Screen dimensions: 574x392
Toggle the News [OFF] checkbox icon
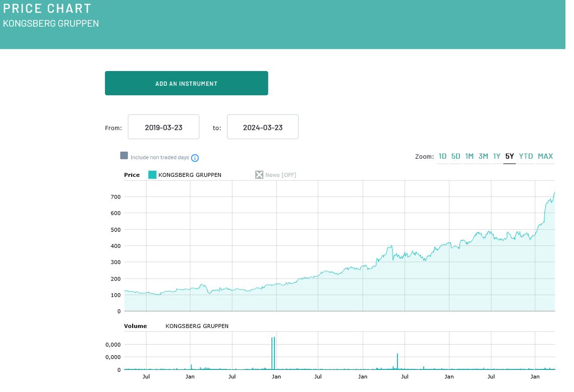click(259, 174)
